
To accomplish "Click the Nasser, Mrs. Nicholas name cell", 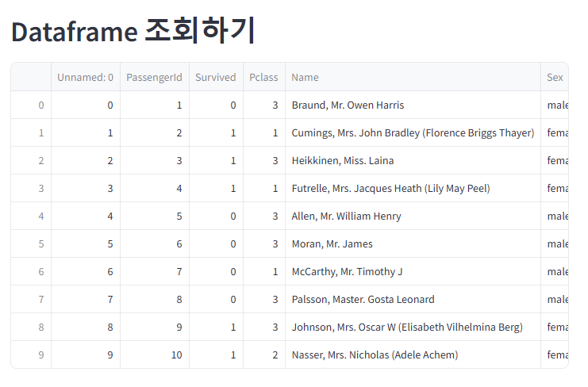I will click(x=413, y=354).
